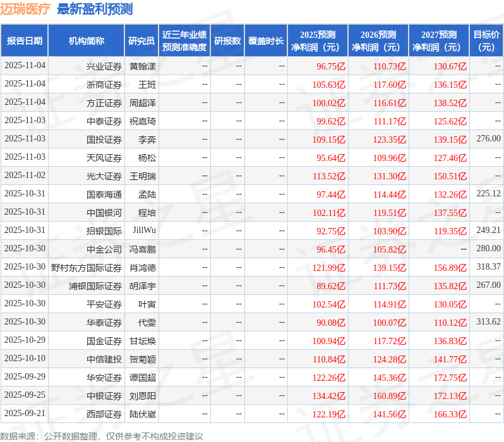
Task: Select the 报告日期 column header
Action: 25,41
